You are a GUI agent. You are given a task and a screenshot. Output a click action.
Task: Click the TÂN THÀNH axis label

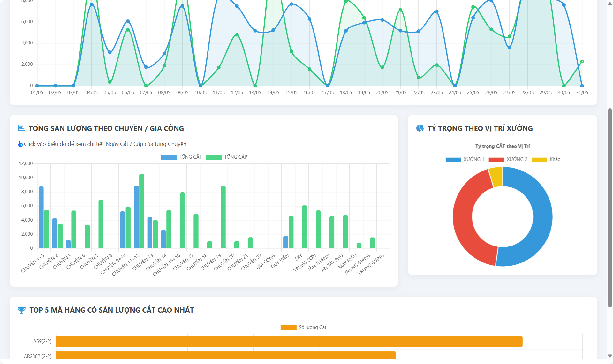pos(318,262)
